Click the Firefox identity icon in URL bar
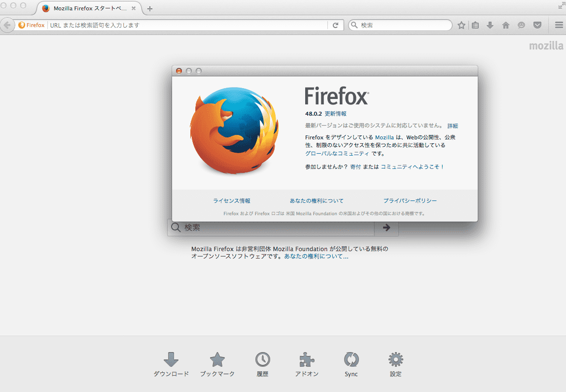 point(32,25)
